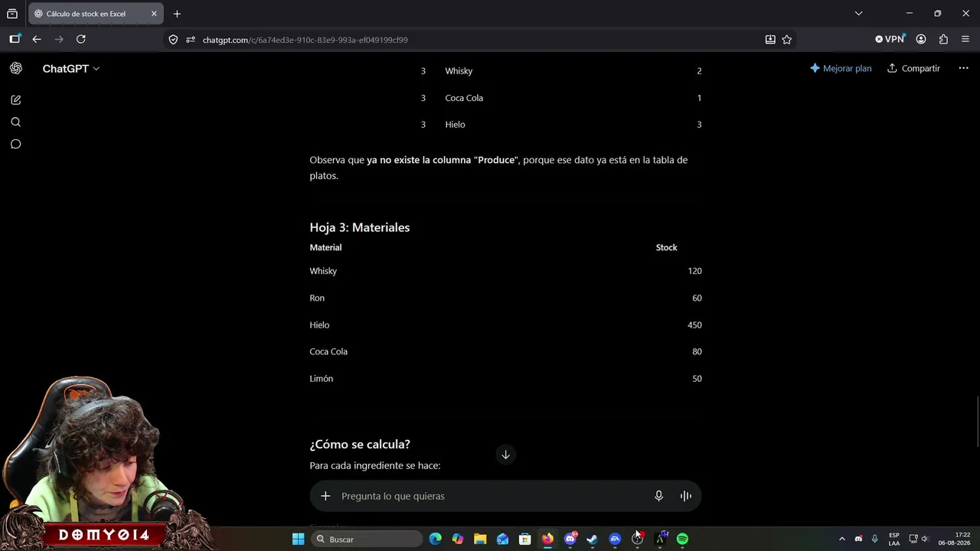The image size is (980, 551).
Task: Open Microsoft Edge from taskbar
Action: click(x=436, y=540)
